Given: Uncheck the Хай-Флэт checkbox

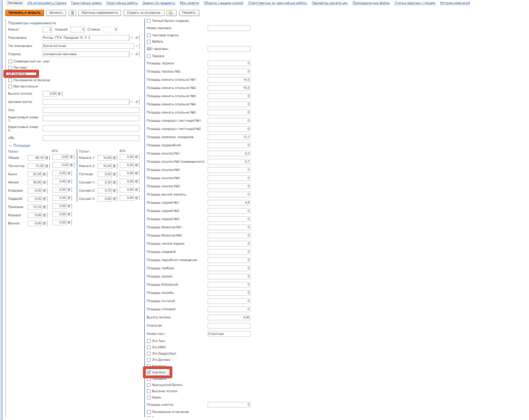Looking at the screenshot, I should pos(149,372).
